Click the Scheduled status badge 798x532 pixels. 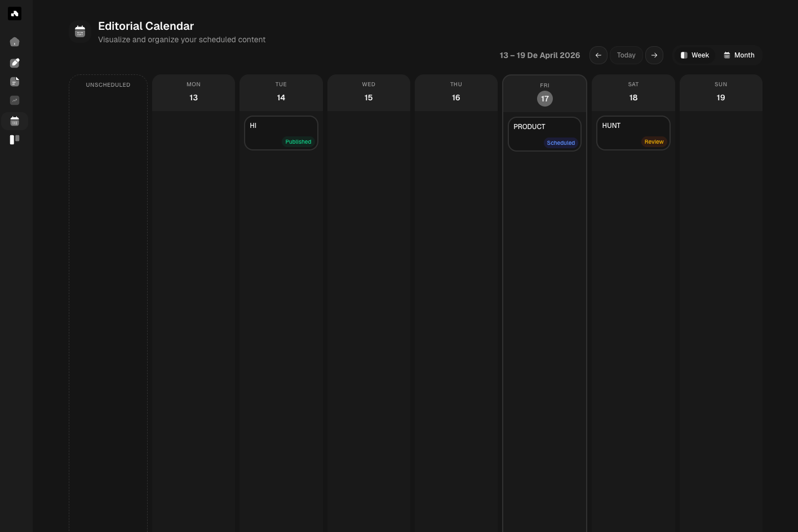point(561,143)
